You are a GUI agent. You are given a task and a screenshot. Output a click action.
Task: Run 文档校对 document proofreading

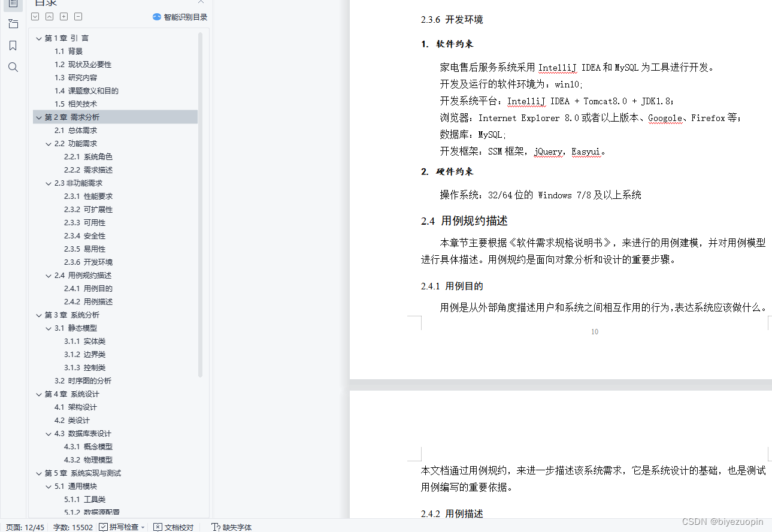tap(173, 527)
